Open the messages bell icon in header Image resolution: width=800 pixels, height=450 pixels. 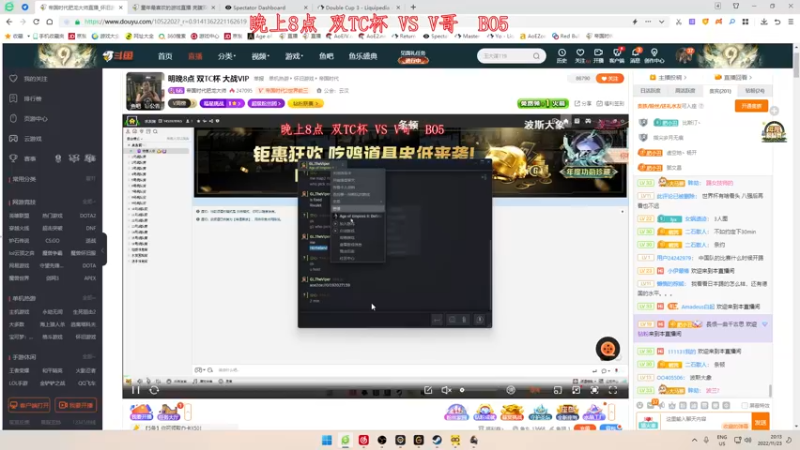point(635,55)
